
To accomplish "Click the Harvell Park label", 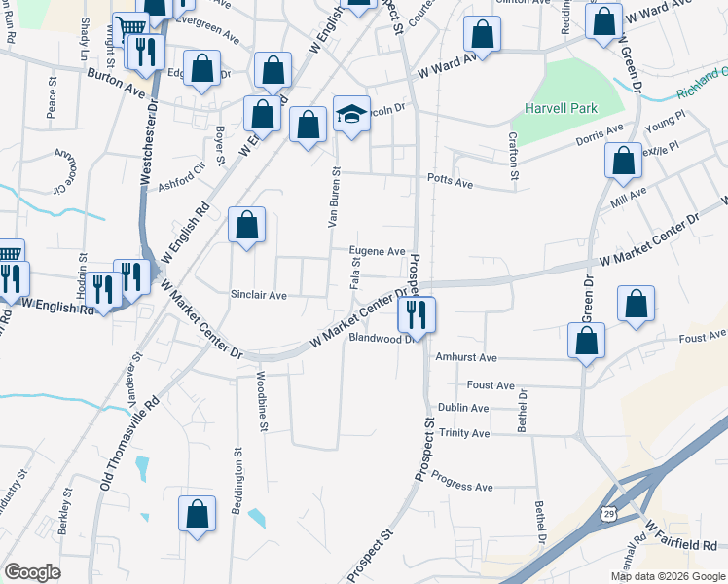I will point(561,108).
